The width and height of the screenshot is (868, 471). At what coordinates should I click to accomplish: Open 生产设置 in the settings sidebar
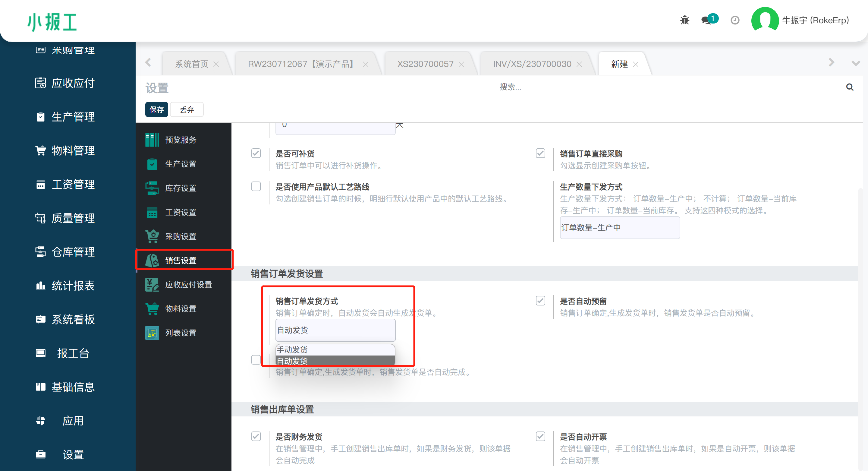click(x=180, y=164)
